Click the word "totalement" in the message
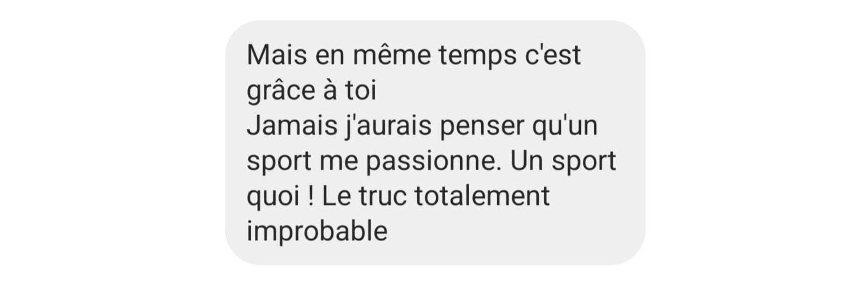The image size is (868, 285). [x=482, y=196]
